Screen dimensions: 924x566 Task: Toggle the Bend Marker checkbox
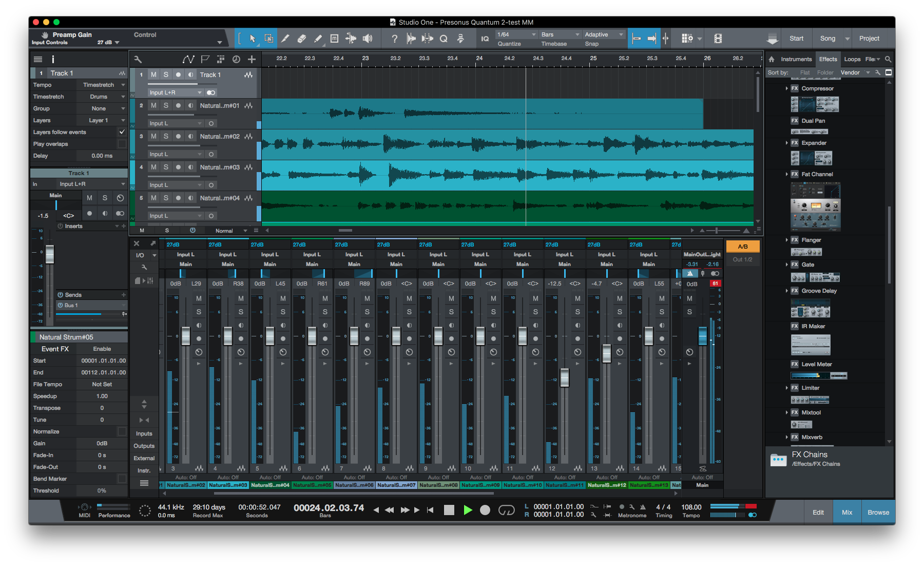[x=122, y=479]
